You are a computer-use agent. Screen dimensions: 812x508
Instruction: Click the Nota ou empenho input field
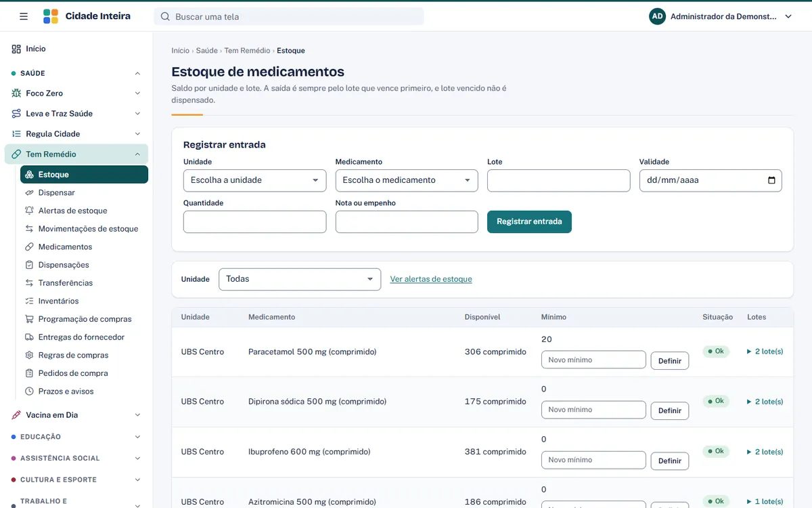[x=407, y=221]
